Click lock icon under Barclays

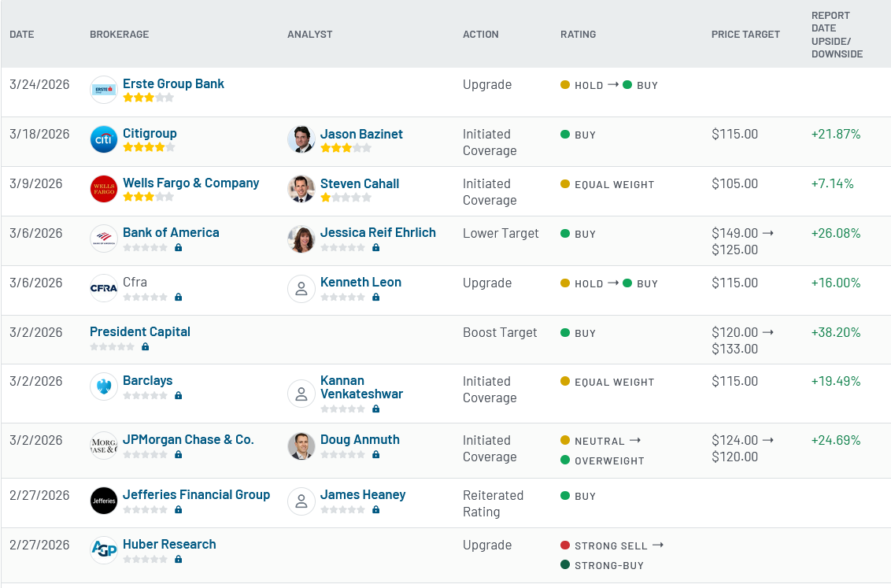pyautogui.click(x=179, y=395)
